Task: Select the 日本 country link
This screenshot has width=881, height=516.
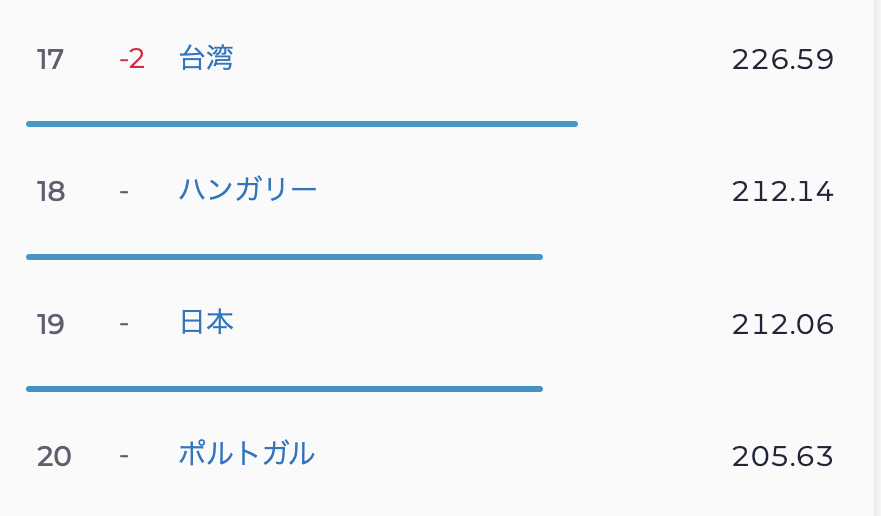Action: pos(206,323)
